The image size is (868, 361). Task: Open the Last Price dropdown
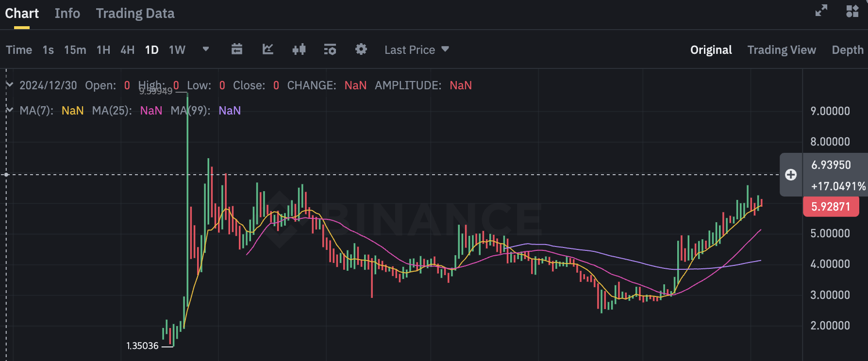[417, 50]
